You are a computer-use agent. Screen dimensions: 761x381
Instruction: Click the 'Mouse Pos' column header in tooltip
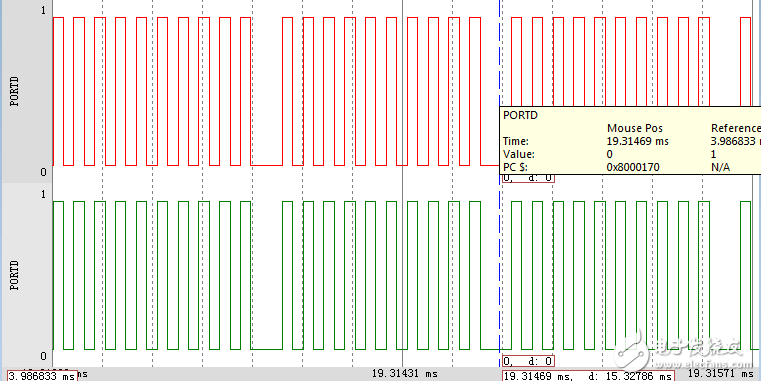[x=634, y=128]
